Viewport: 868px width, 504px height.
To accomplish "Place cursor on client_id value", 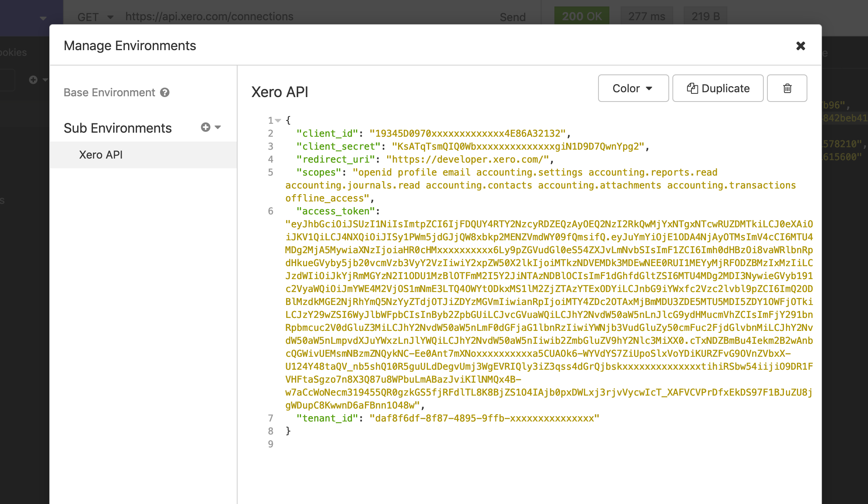I will [468, 133].
